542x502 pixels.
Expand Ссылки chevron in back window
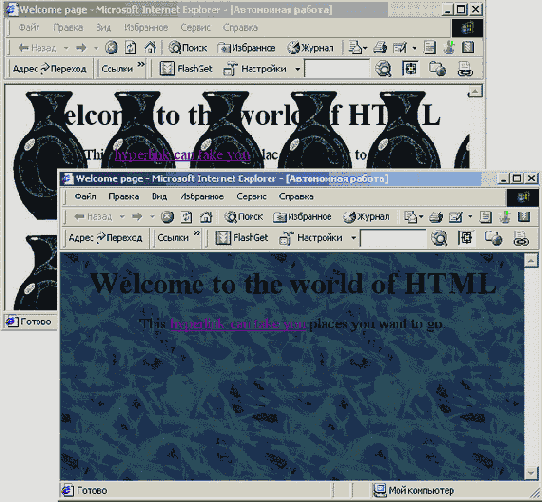point(140,64)
